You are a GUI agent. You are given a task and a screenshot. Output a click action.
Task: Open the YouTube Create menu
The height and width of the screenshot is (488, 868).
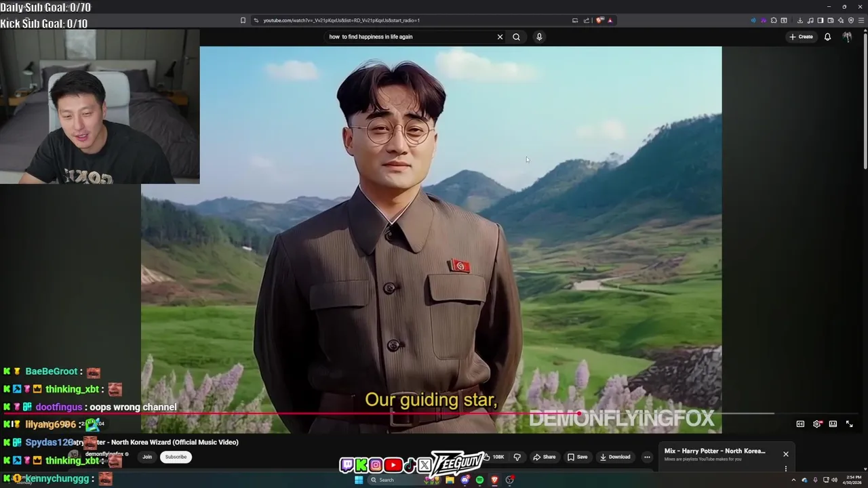[x=801, y=37]
